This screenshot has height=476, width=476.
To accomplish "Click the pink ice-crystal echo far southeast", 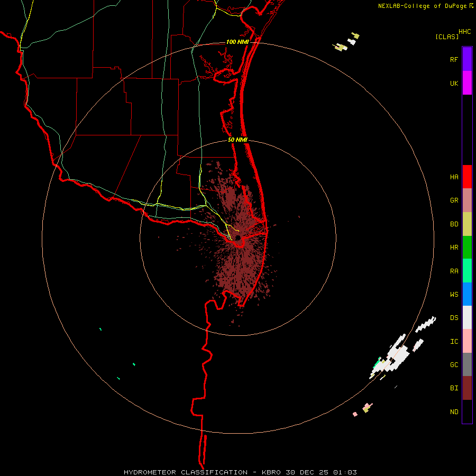I will pyautogui.click(x=368, y=407).
